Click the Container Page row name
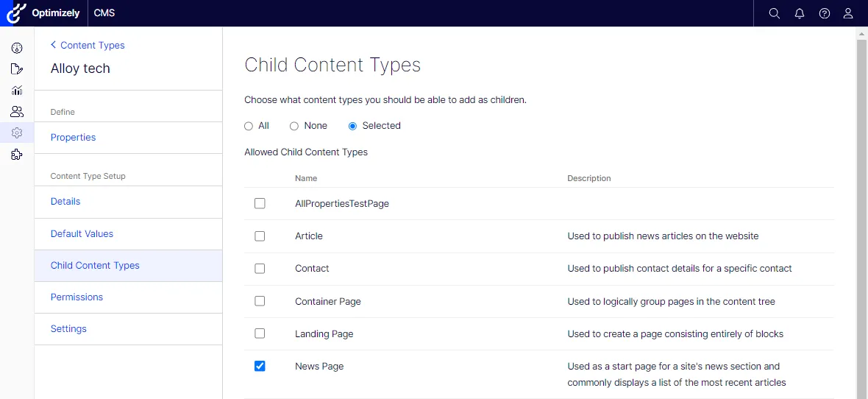Viewport: 868px width, 399px height. [328, 302]
